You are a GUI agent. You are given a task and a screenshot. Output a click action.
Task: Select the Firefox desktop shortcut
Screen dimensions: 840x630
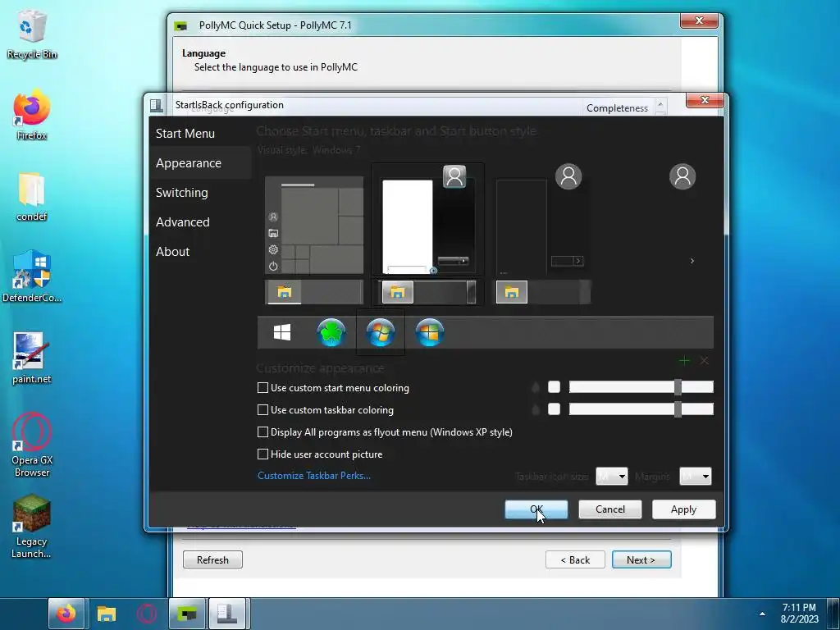pos(32,115)
